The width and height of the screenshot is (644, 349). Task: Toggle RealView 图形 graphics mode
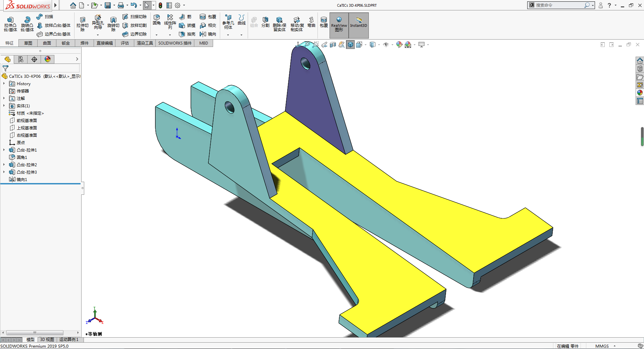pyautogui.click(x=339, y=24)
